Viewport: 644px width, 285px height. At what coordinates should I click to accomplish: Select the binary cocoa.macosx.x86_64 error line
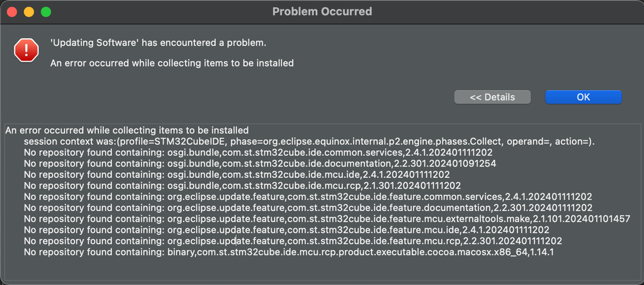click(289, 252)
